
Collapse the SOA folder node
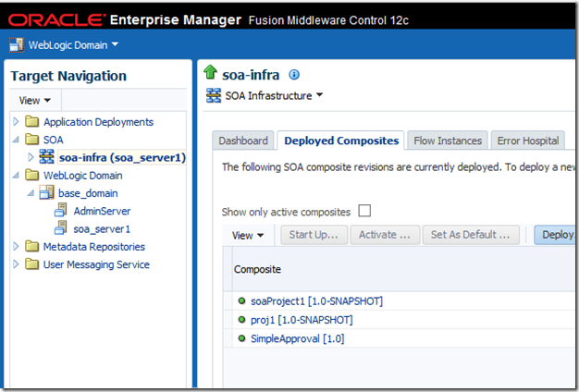pos(16,140)
